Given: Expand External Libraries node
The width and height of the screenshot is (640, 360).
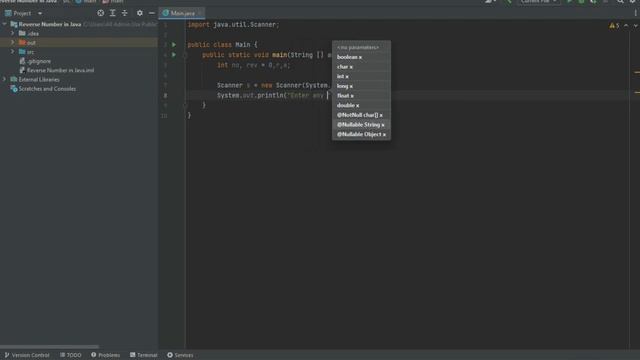Looking at the screenshot, I should click(x=4, y=79).
